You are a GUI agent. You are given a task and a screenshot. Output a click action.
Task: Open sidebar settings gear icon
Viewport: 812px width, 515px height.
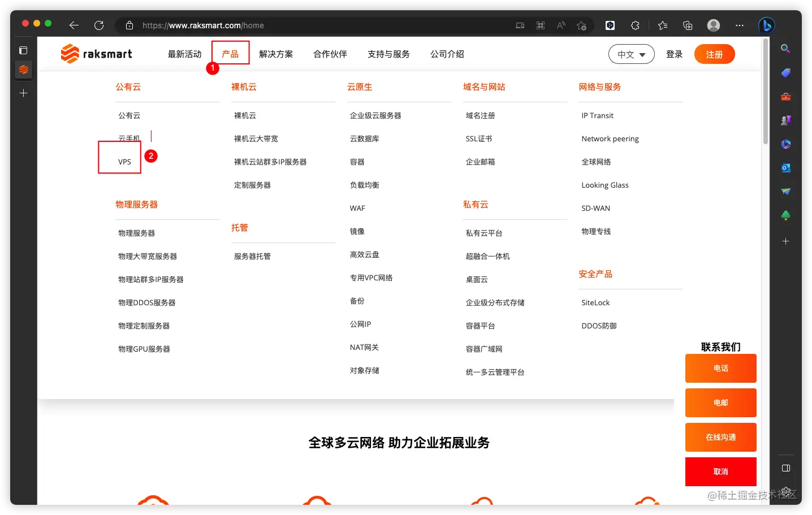(785, 491)
